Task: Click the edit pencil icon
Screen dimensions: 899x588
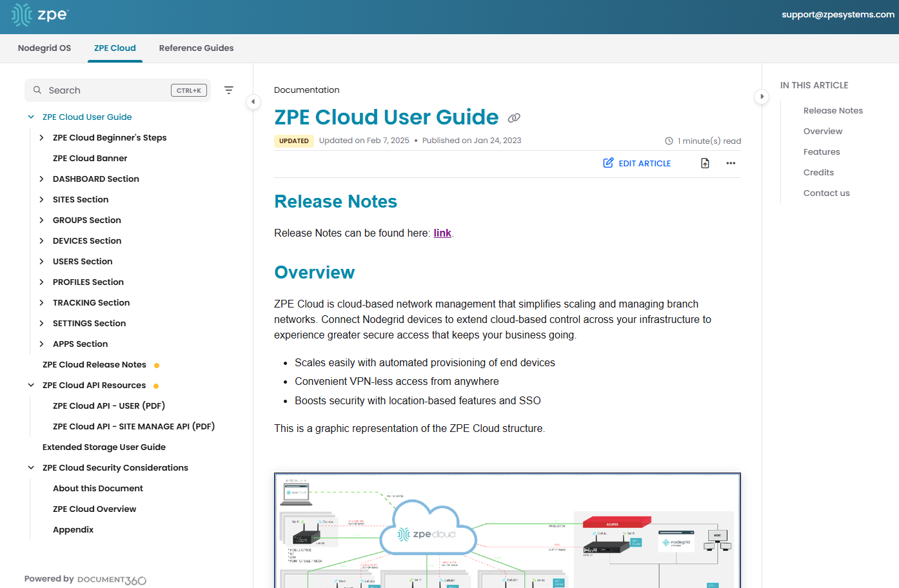Action: click(x=608, y=163)
